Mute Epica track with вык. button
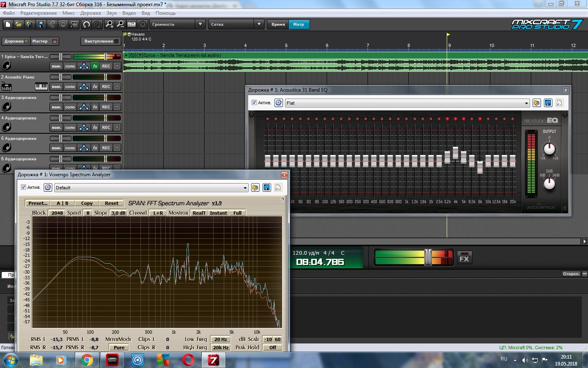This screenshot has width=588, height=368. coord(56,66)
